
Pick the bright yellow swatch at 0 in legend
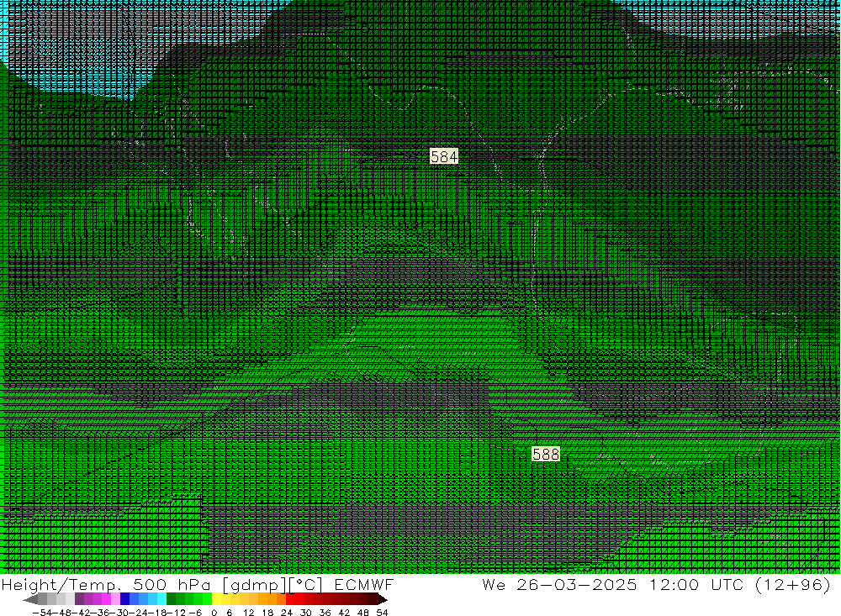217,599
